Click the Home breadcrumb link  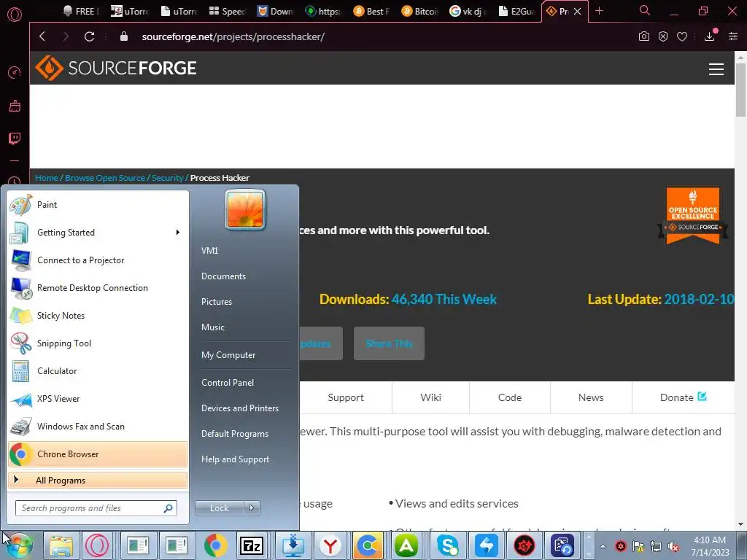(46, 178)
